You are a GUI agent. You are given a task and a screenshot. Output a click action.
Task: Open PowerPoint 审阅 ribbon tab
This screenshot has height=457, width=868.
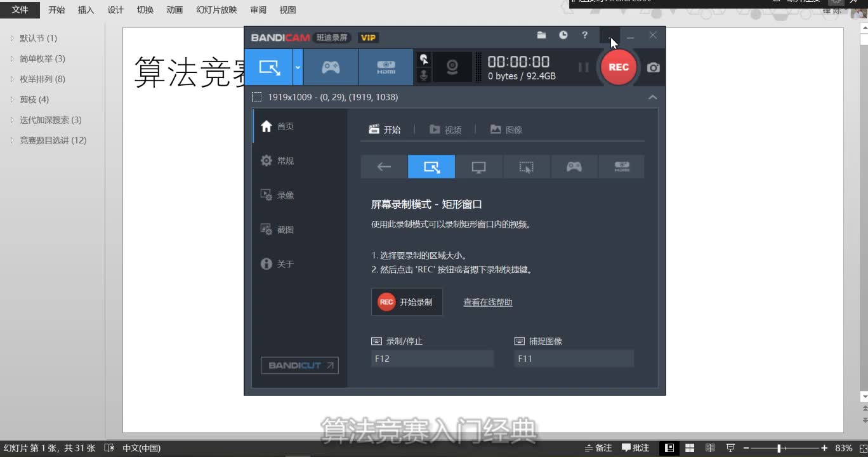258,10
